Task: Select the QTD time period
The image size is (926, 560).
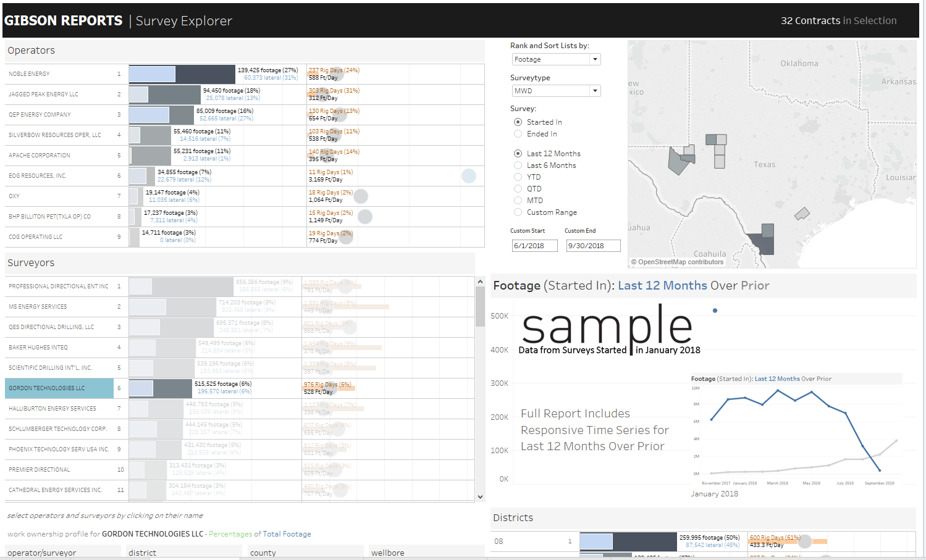Action: (518, 189)
